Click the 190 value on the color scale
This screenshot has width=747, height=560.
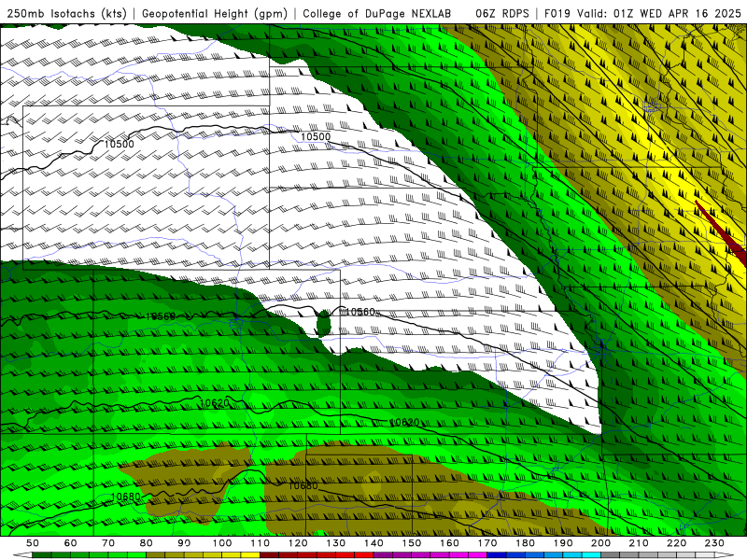click(x=564, y=543)
